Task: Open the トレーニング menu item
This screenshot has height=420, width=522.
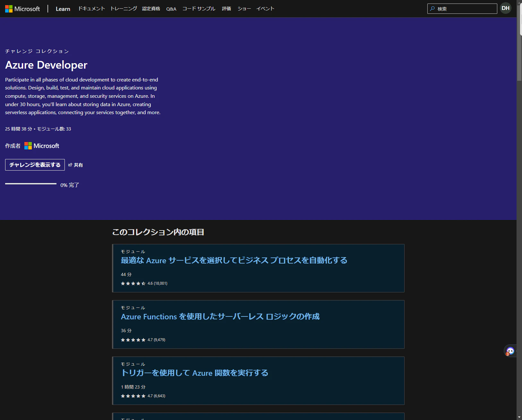Action: pyautogui.click(x=124, y=9)
